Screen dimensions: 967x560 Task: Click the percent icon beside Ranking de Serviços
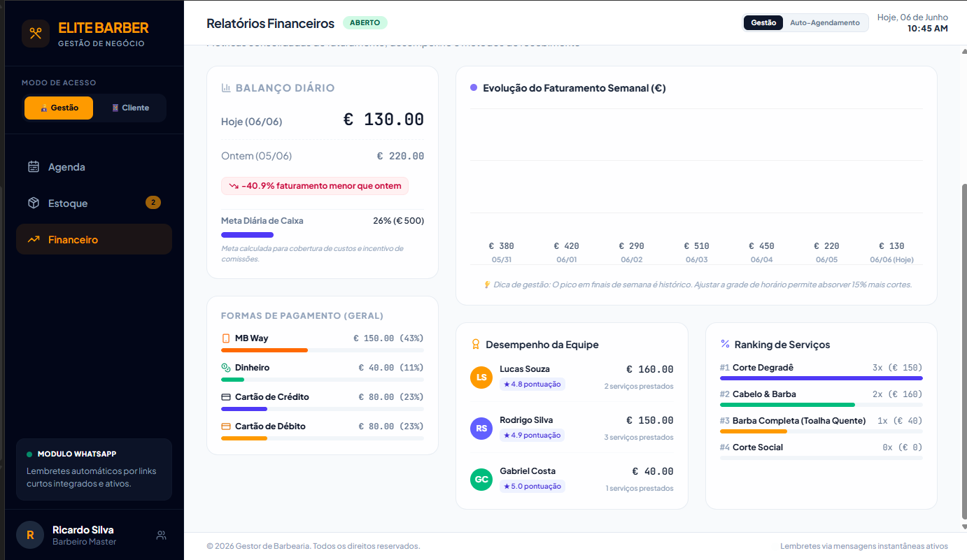click(725, 344)
